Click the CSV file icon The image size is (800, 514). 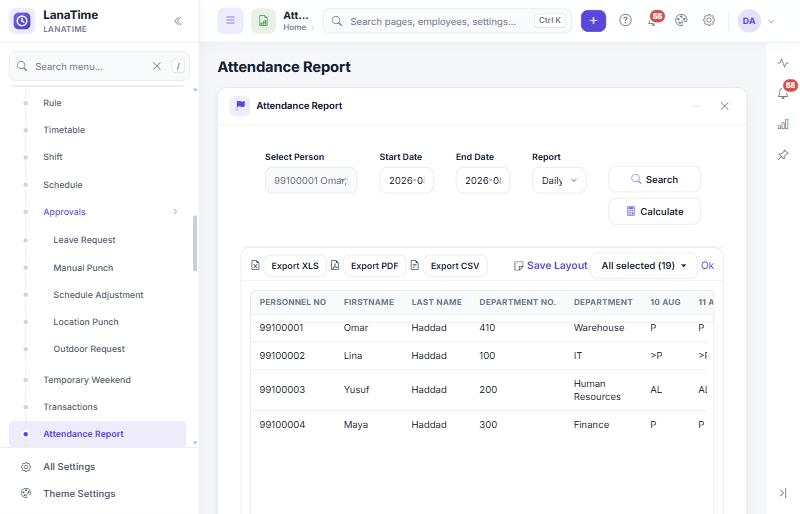[414, 265]
